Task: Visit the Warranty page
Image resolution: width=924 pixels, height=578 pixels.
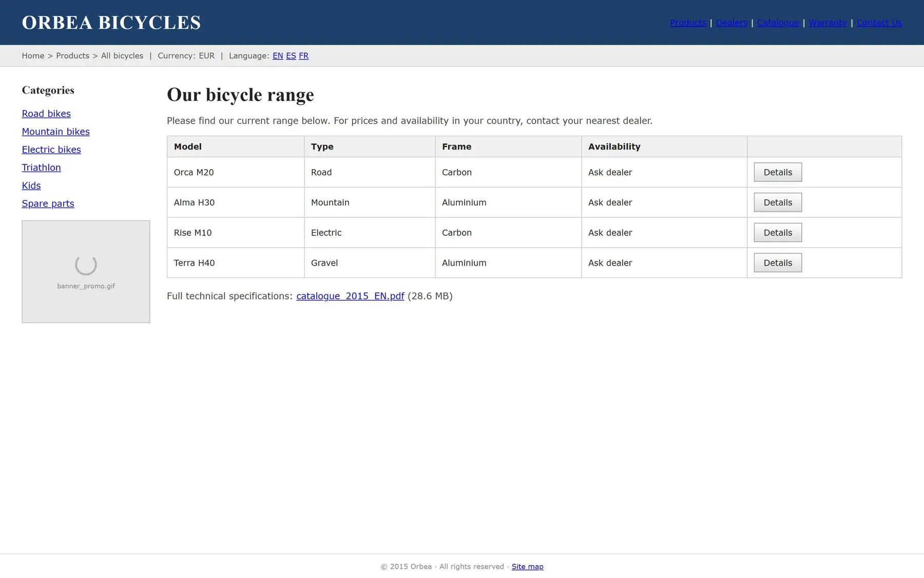Action: [x=827, y=23]
